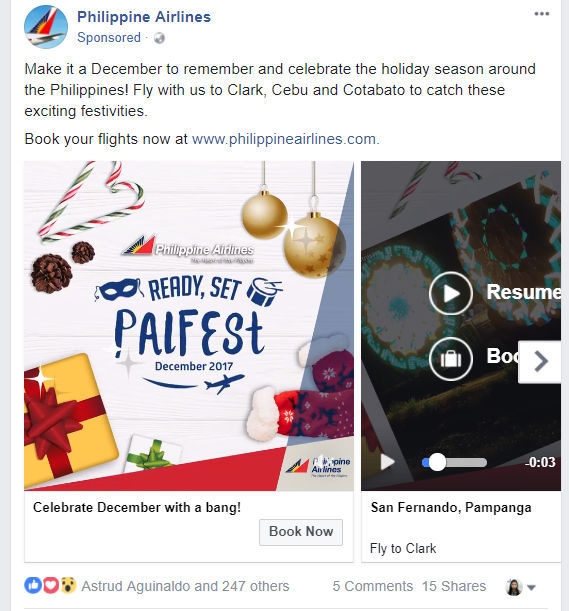Click the suitcase Book icon on video

451,358
